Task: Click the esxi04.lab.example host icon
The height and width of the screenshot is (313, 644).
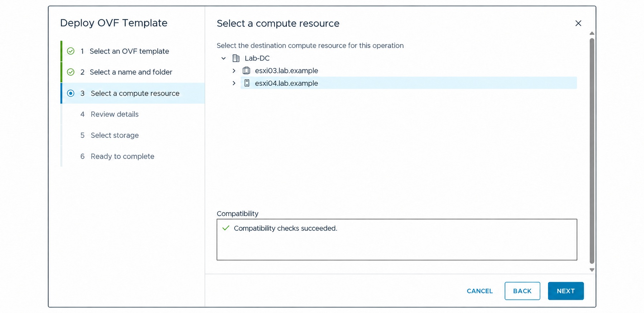Action: click(x=247, y=83)
